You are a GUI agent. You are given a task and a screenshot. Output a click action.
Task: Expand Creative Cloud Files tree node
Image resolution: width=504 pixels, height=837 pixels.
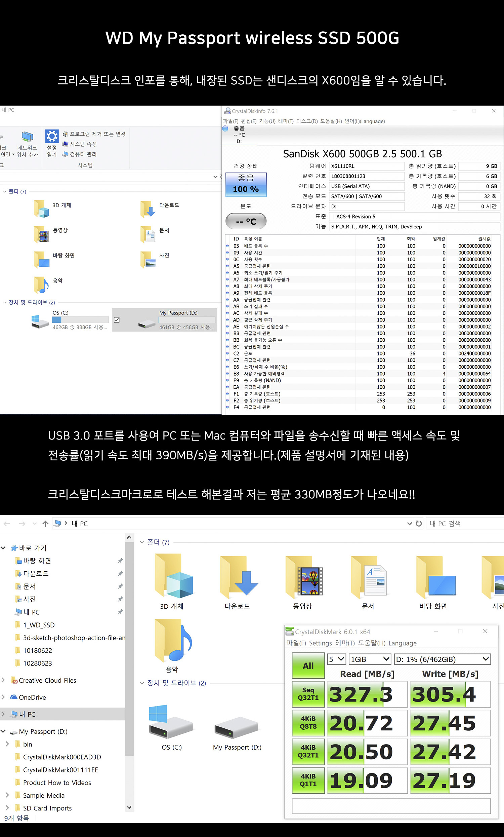3,680
